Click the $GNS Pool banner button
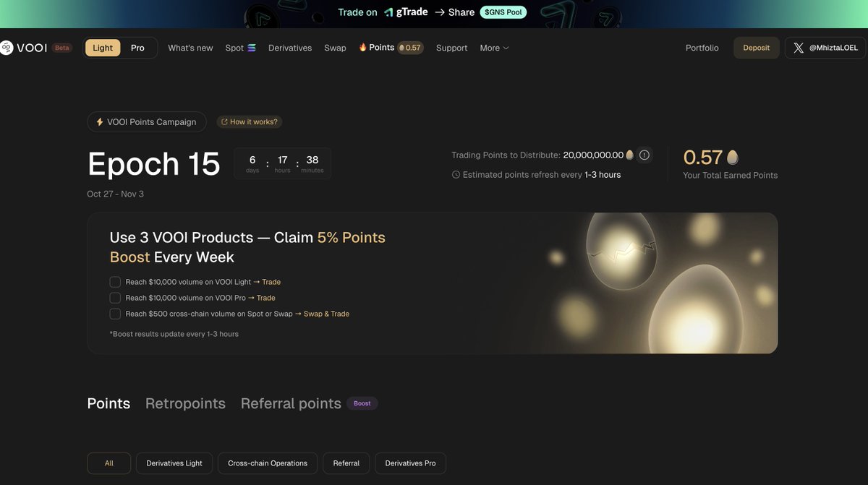The width and height of the screenshot is (868, 485). [x=503, y=12]
